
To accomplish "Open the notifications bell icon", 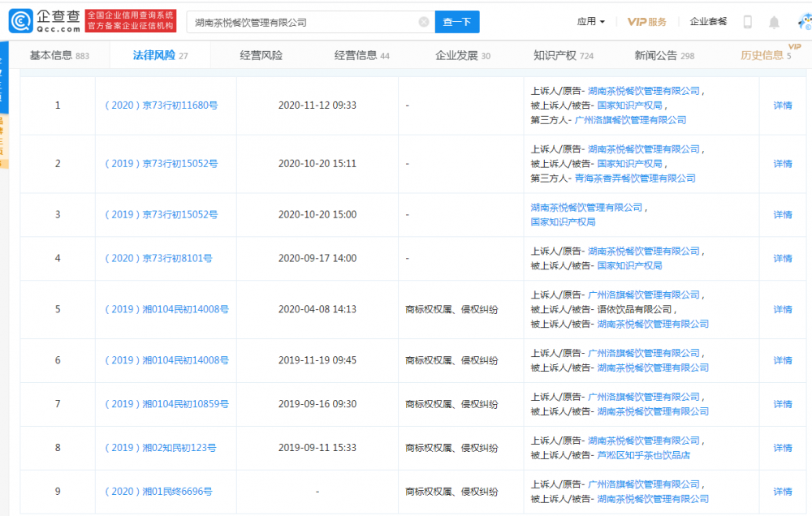I will pos(774,22).
